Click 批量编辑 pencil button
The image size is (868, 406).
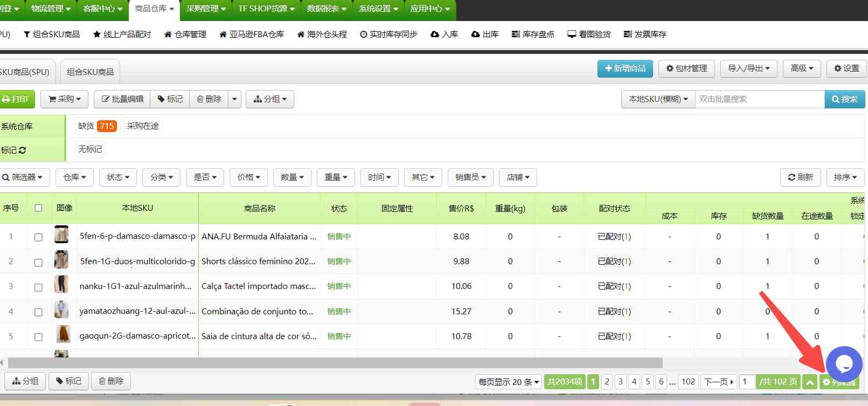point(122,99)
